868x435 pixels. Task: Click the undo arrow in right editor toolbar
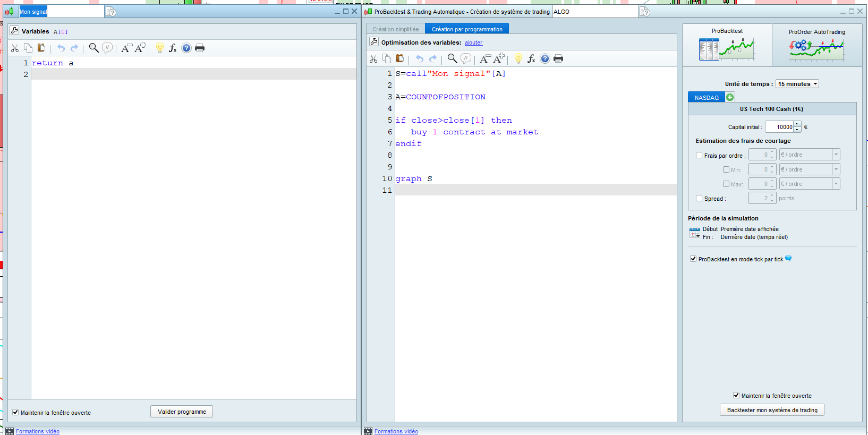coord(419,59)
